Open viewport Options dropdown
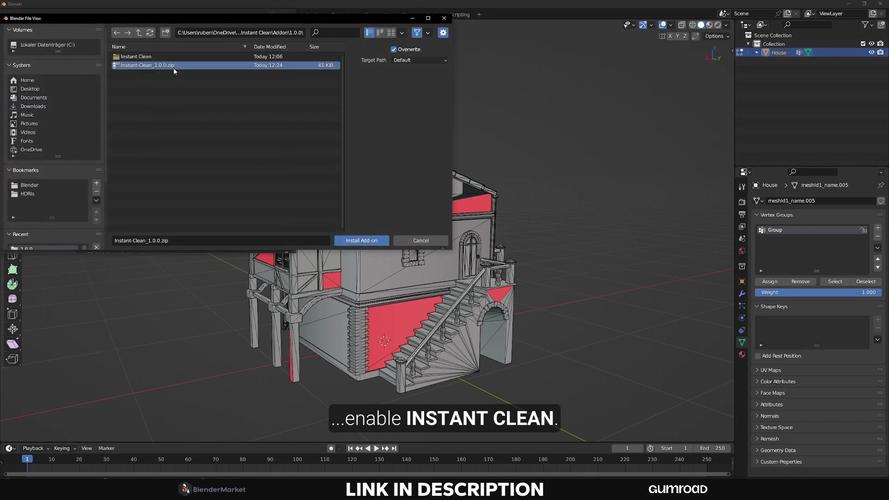Image resolution: width=889 pixels, height=500 pixels. pyautogui.click(x=717, y=36)
